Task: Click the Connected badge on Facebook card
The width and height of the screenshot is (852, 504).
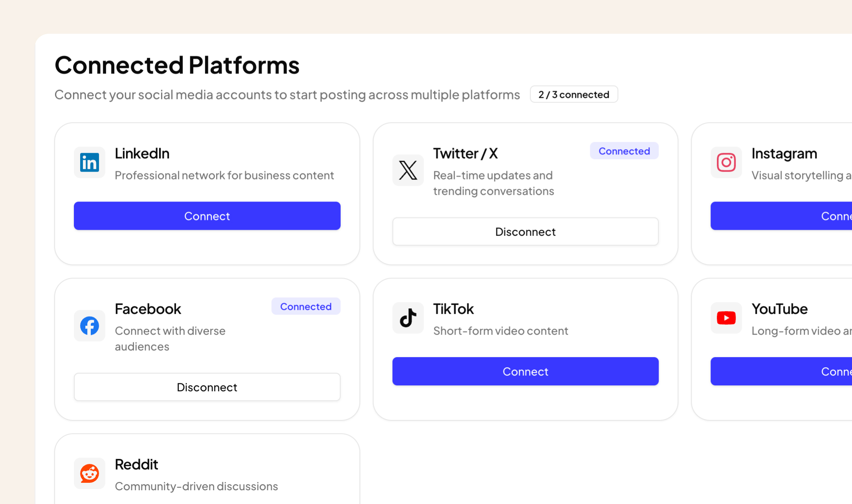Action: point(306,306)
